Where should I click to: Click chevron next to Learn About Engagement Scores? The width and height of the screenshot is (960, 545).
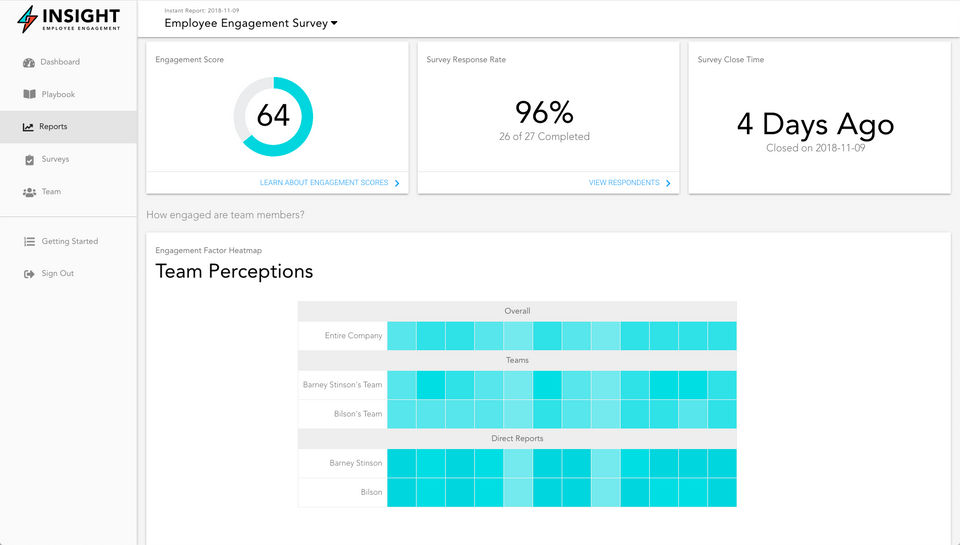(397, 183)
